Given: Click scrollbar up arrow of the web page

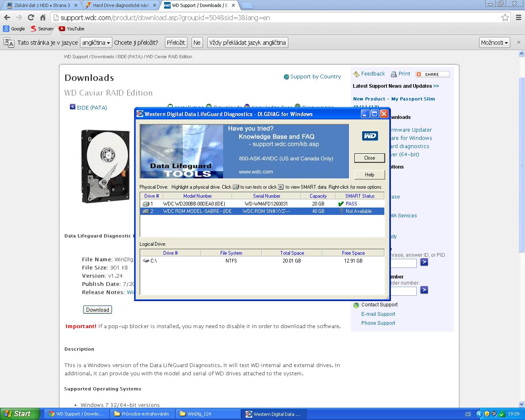Looking at the screenshot, I should [522, 54].
